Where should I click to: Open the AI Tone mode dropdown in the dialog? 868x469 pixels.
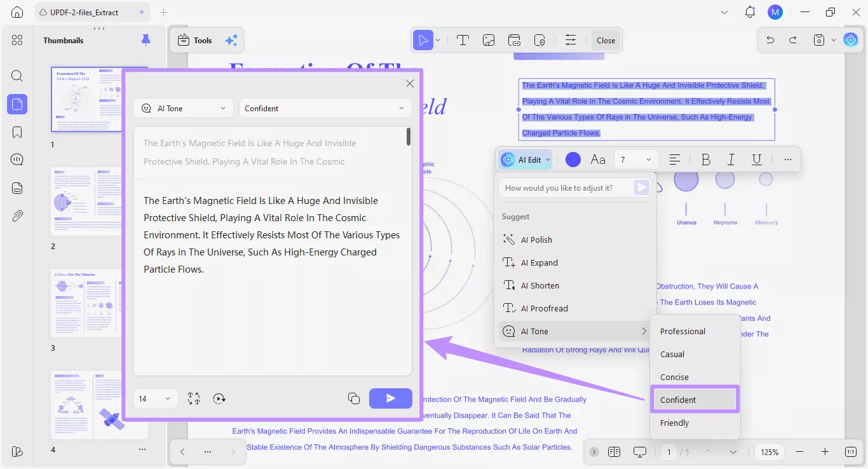pos(184,108)
